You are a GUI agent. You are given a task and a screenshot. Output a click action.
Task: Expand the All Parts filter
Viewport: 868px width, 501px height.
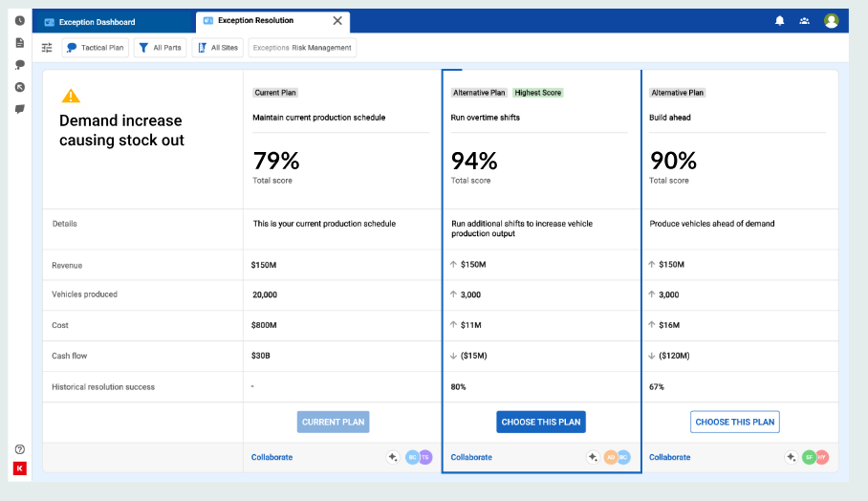159,48
